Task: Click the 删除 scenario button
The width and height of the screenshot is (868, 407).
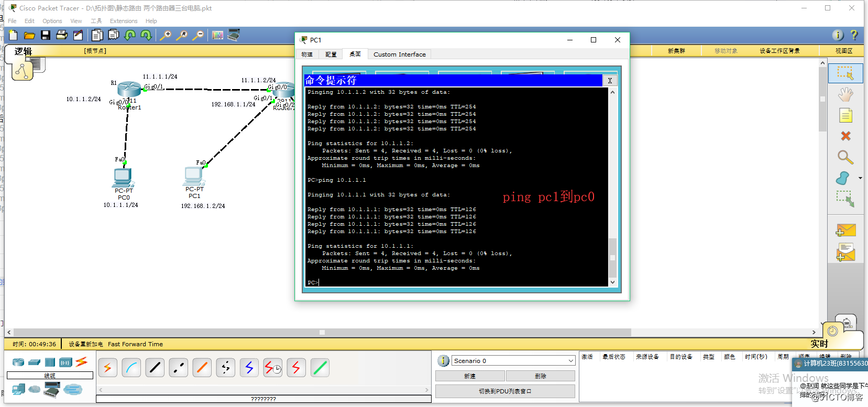Action: tap(541, 376)
